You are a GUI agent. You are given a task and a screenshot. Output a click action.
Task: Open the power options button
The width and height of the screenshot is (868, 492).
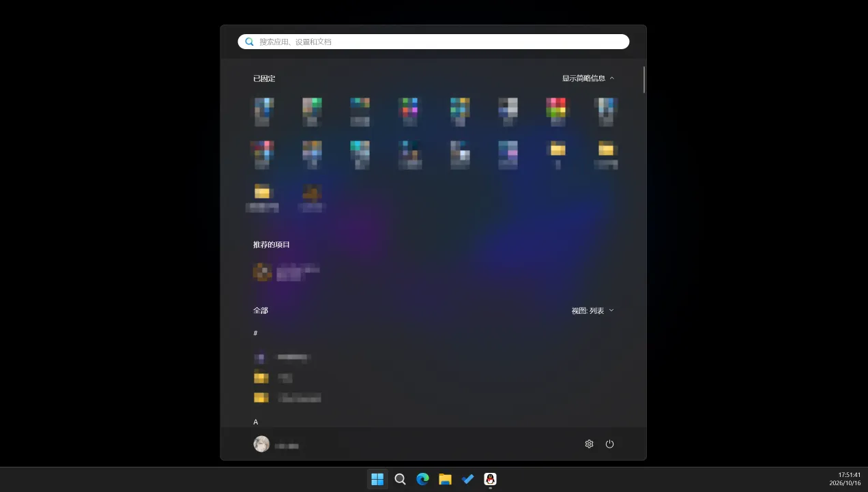[x=609, y=444]
